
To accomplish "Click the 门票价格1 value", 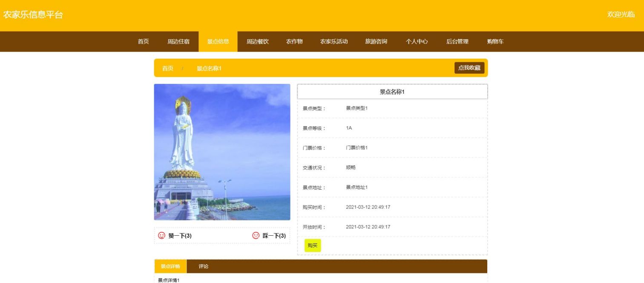I will pyautogui.click(x=356, y=148).
